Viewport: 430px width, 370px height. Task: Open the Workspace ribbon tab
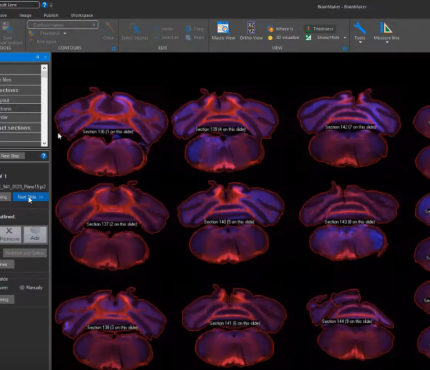coord(82,15)
